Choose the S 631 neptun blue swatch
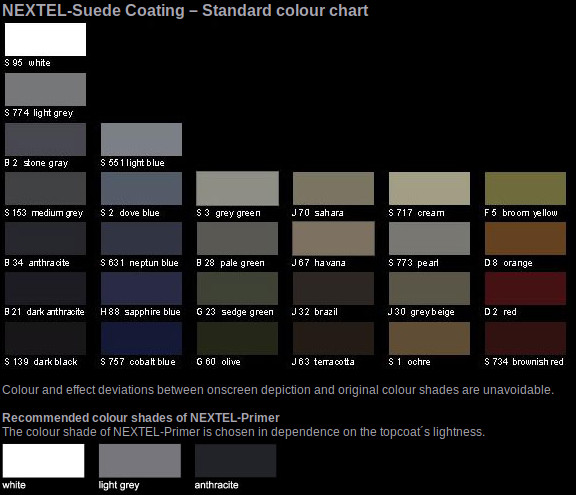Image resolution: width=576 pixels, height=495 pixels. [141, 238]
